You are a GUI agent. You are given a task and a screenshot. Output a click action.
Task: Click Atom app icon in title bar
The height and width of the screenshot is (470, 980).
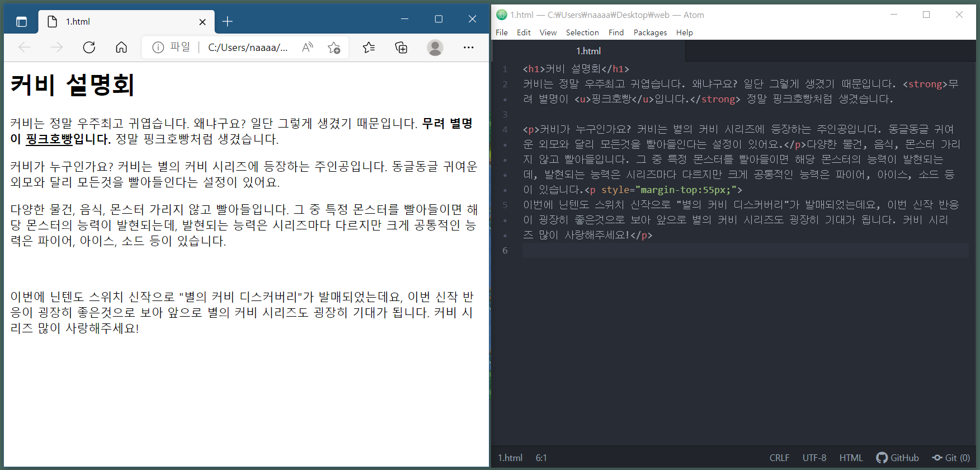[502, 15]
